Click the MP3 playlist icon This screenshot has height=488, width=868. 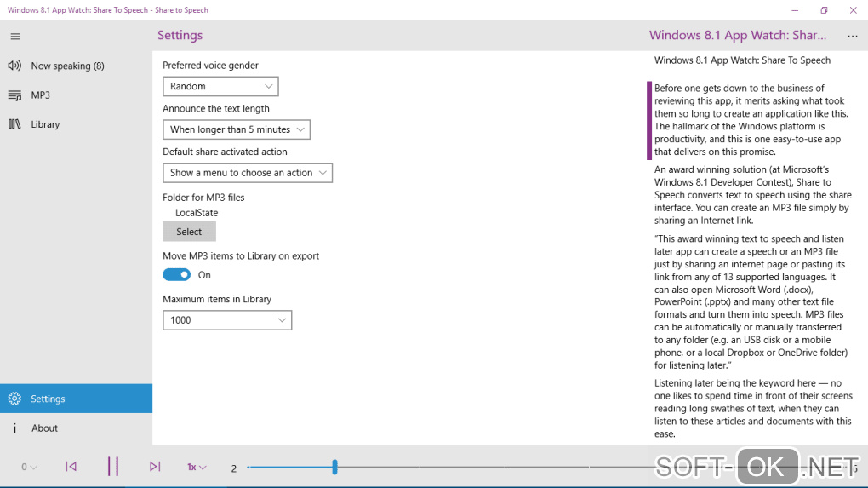[14, 95]
